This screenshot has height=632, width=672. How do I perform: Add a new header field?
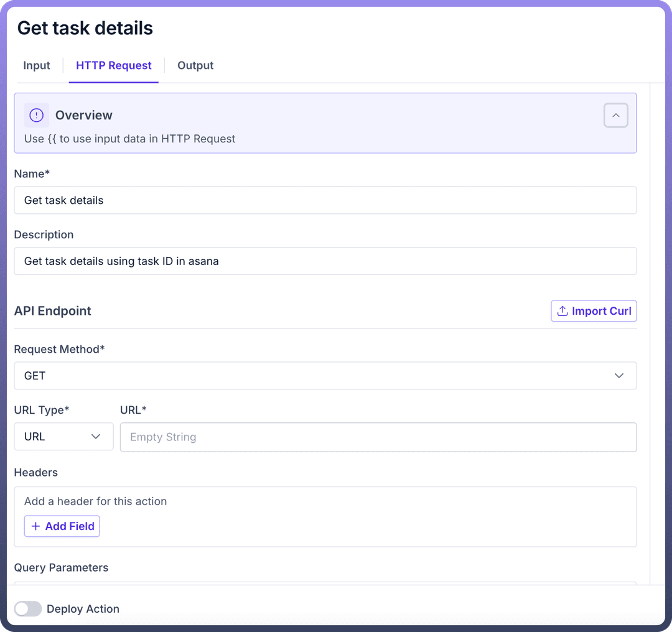(x=62, y=526)
